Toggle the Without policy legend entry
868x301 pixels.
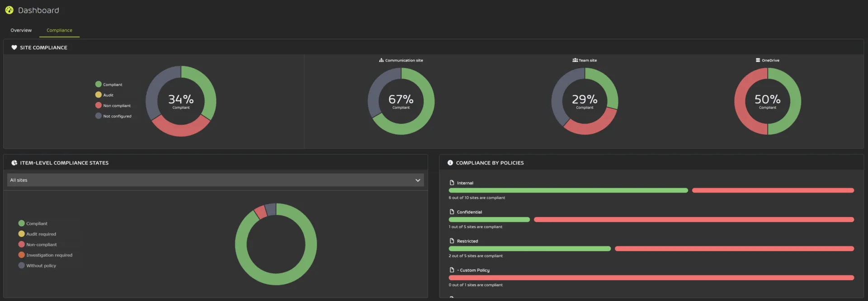point(37,266)
